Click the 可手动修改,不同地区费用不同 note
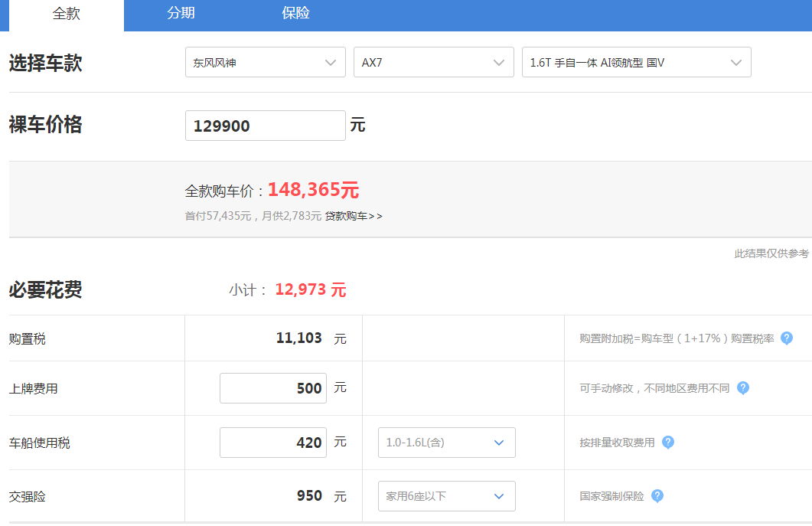 pyautogui.click(x=654, y=388)
